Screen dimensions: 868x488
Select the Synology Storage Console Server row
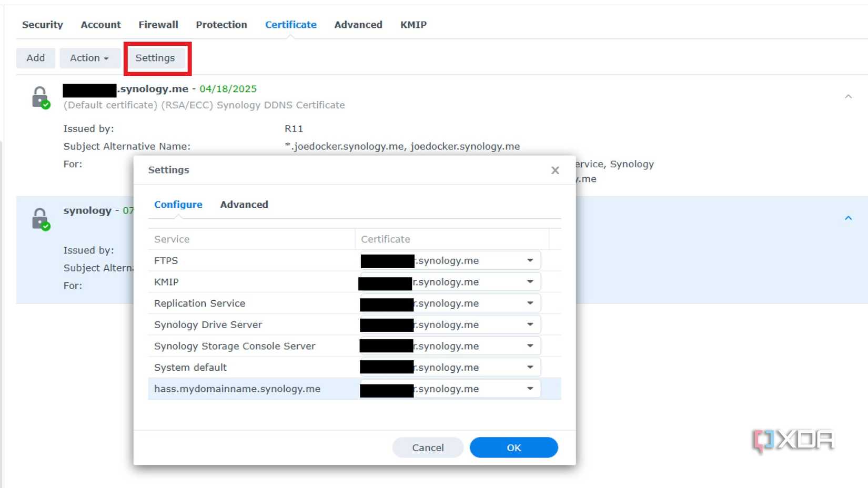pyautogui.click(x=235, y=346)
